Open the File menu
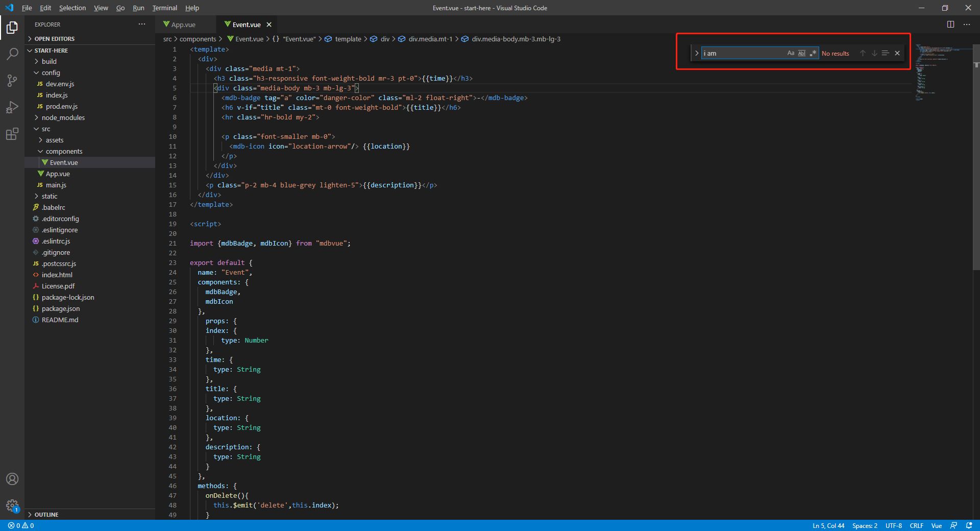Viewport: 980px width, 531px height. click(x=27, y=8)
